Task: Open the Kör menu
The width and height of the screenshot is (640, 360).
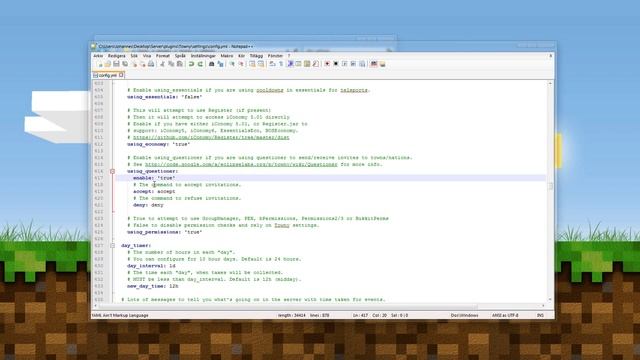Action: [x=242, y=56]
